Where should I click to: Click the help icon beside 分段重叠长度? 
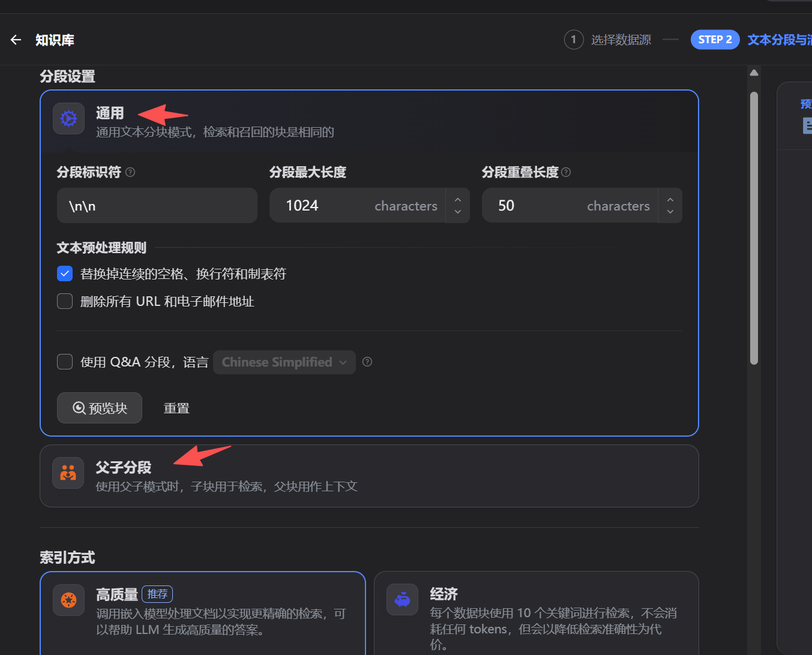[565, 172]
